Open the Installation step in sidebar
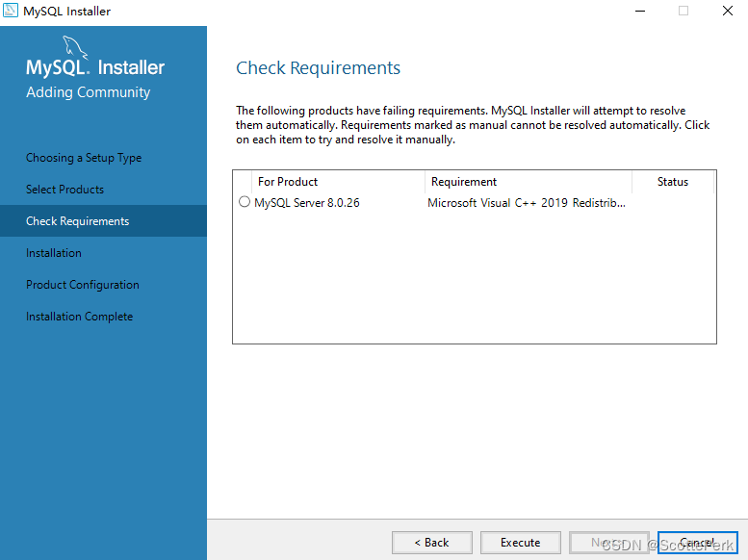The width and height of the screenshot is (748, 560). click(54, 253)
